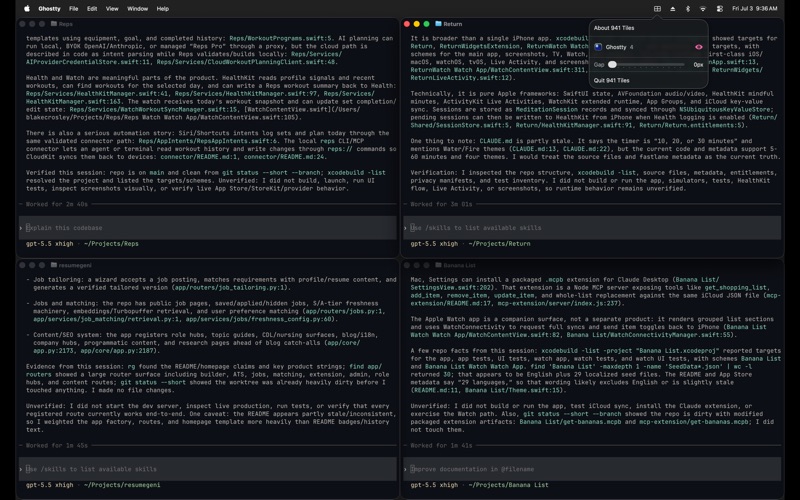Click the 'mcp-extension/get-bananas.mcpb' path
The width and height of the screenshot is (800, 500).
click(x=694, y=422)
